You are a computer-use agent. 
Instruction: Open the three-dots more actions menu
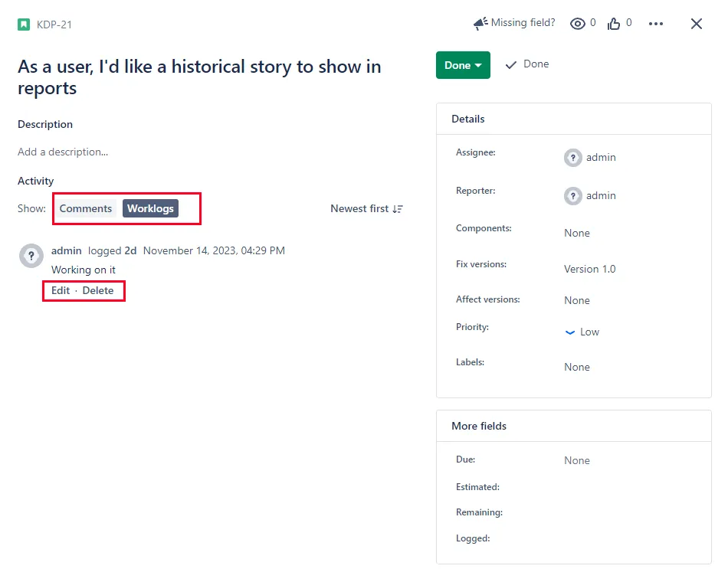(x=655, y=24)
